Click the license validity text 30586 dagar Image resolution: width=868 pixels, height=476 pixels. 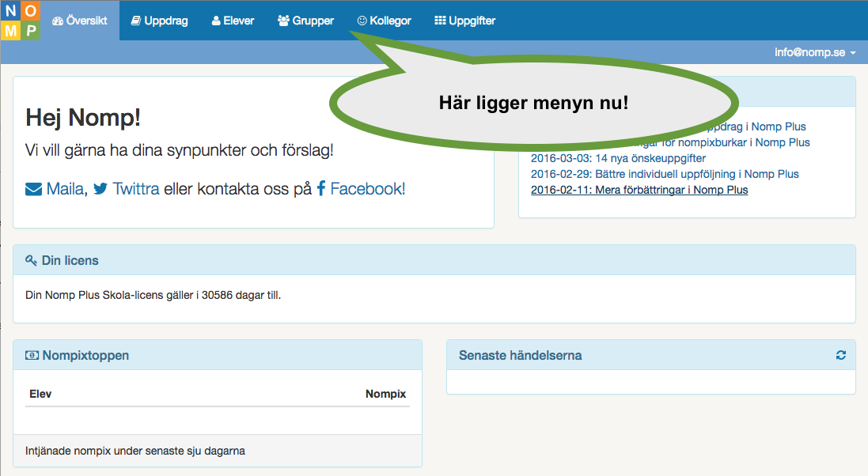click(x=154, y=295)
